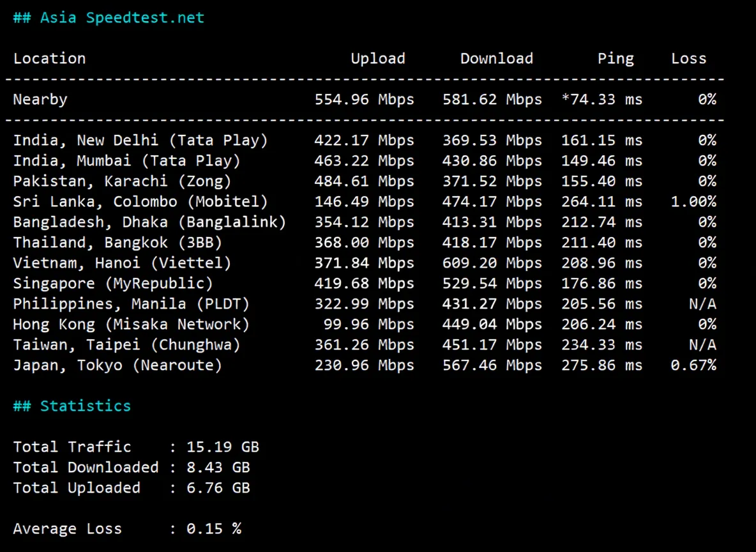Image resolution: width=756 pixels, height=552 pixels.
Task: Select New Delhi ping value 161.15 ms
Action: [601, 141]
